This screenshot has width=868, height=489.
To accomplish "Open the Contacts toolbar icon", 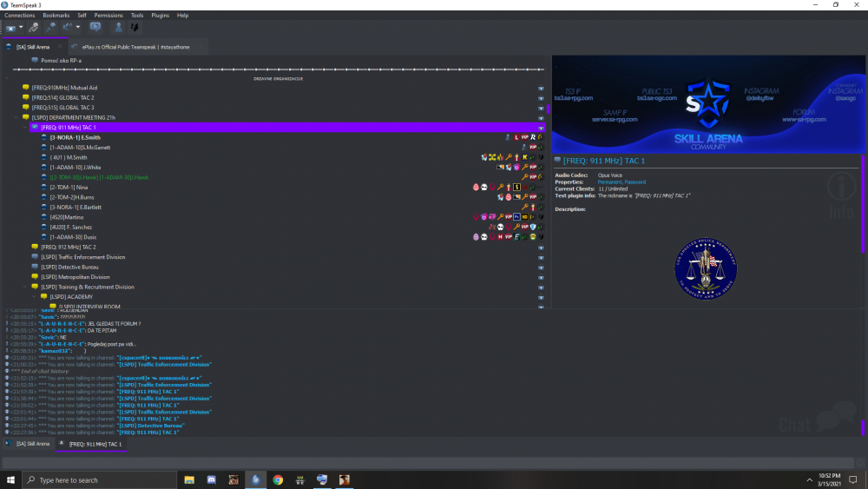I will pyautogui.click(x=119, y=28).
